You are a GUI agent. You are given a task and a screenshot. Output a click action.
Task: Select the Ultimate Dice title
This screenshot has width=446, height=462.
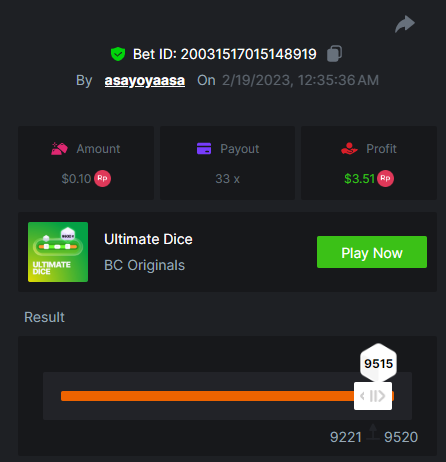148,239
